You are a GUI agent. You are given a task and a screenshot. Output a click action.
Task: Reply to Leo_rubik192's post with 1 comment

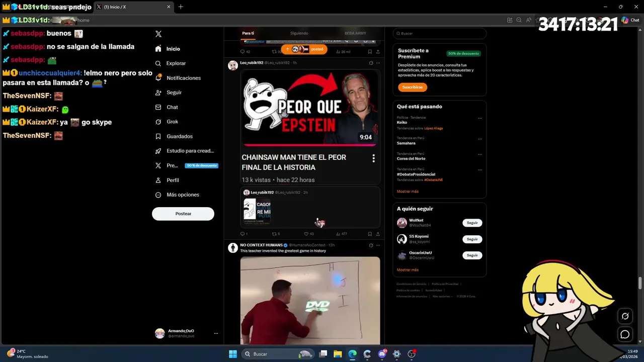[x=244, y=234]
